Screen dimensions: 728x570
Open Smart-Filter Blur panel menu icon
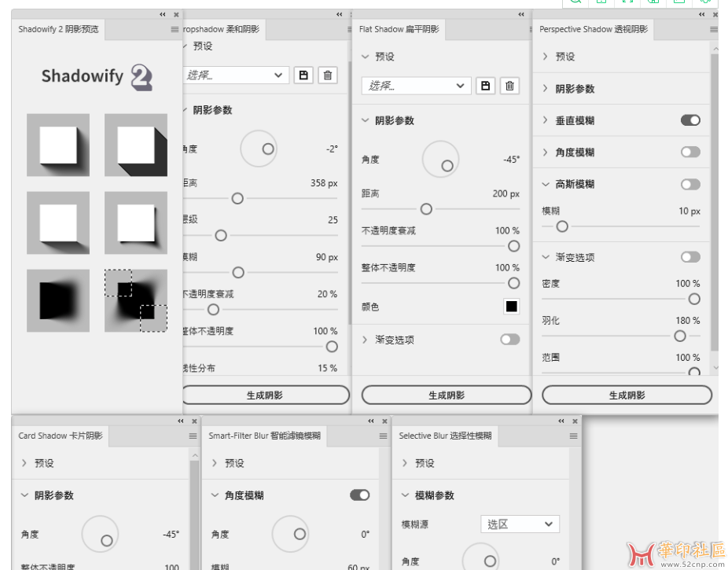click(383, 436)
